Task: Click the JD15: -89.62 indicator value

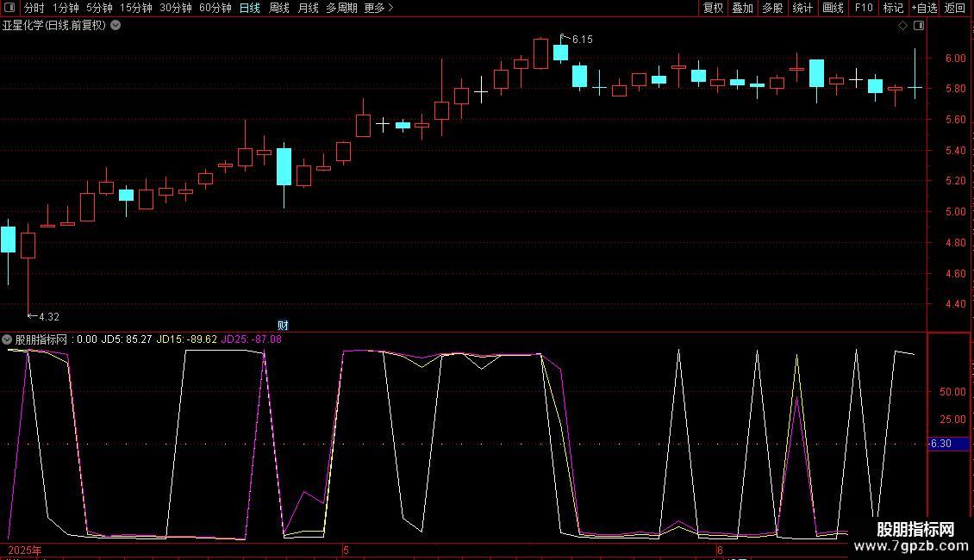Action: point(187,339)
